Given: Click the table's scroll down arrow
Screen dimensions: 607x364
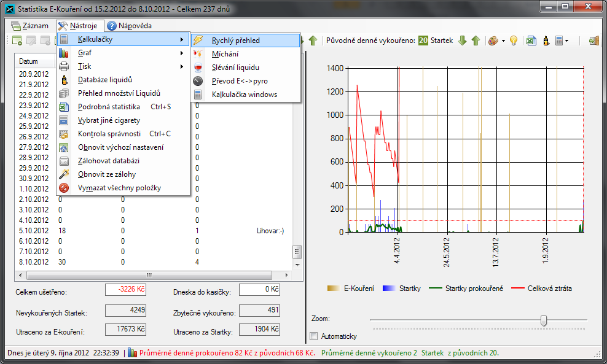Looking at the screenshot, I should click(297, 265).
